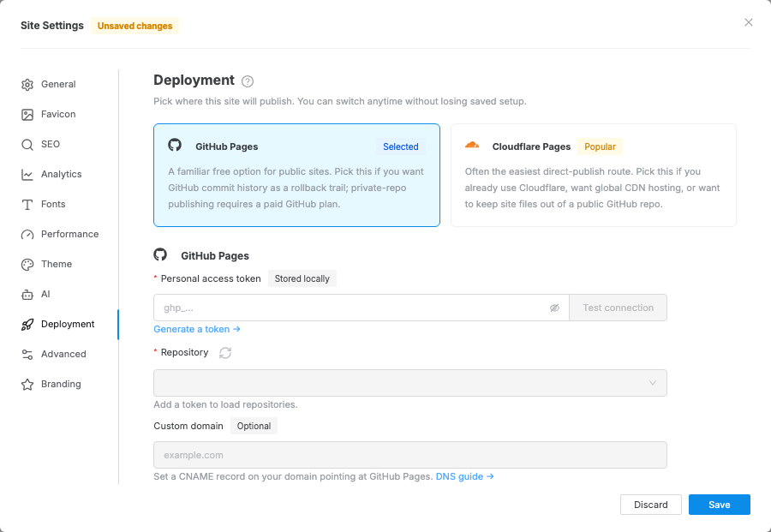Click the Theme palette icon
Image resolution: width=771 pixels, height=532 pixels.
coord(27,265)
